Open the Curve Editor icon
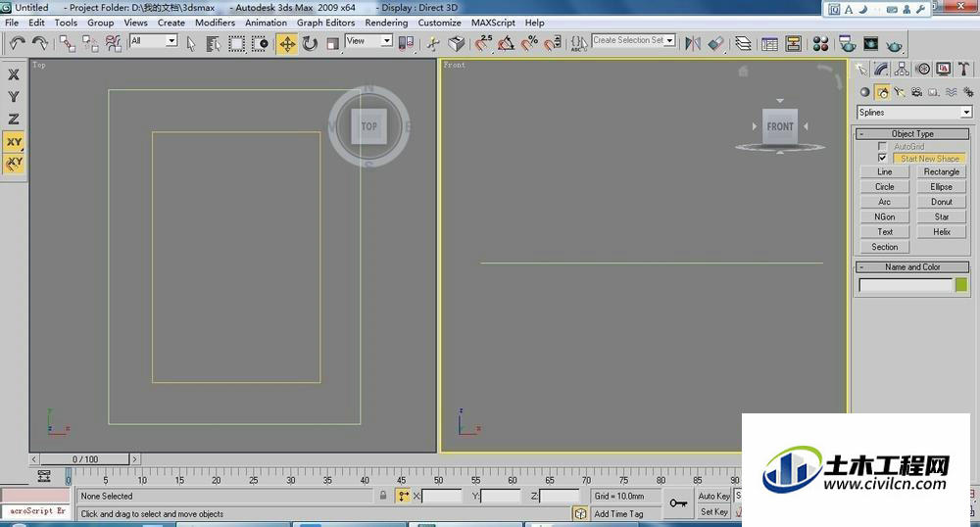The width and height of the screenshot is (980, 527). [770, 44]
